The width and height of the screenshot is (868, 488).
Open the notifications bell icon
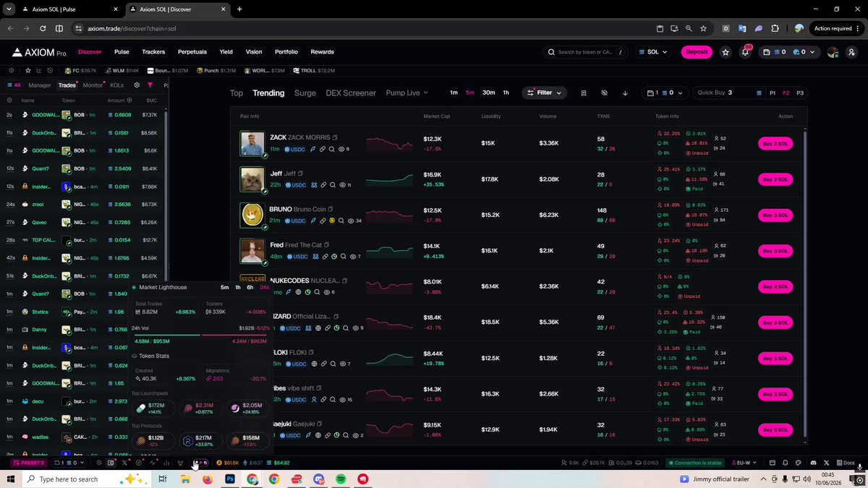click(x=745, y=52)
